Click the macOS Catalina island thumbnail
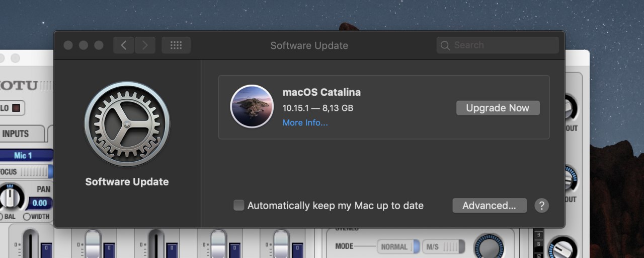The width and height of the screenshot is (644, 258). (252, 106)
